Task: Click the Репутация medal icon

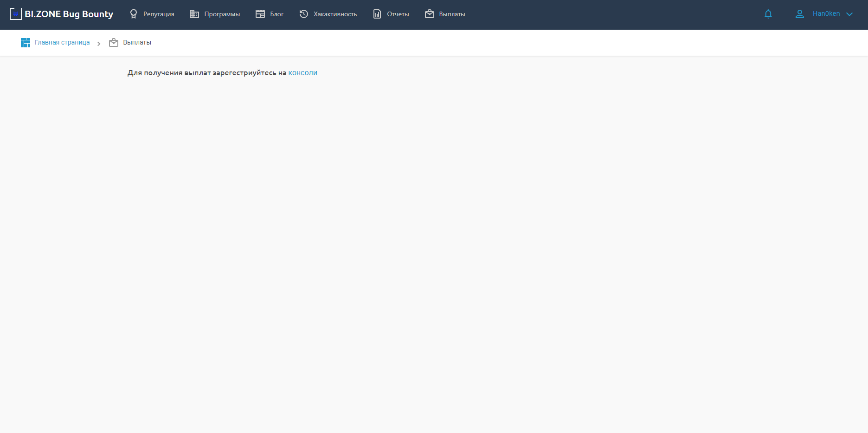Action: (x=134, y=14)
